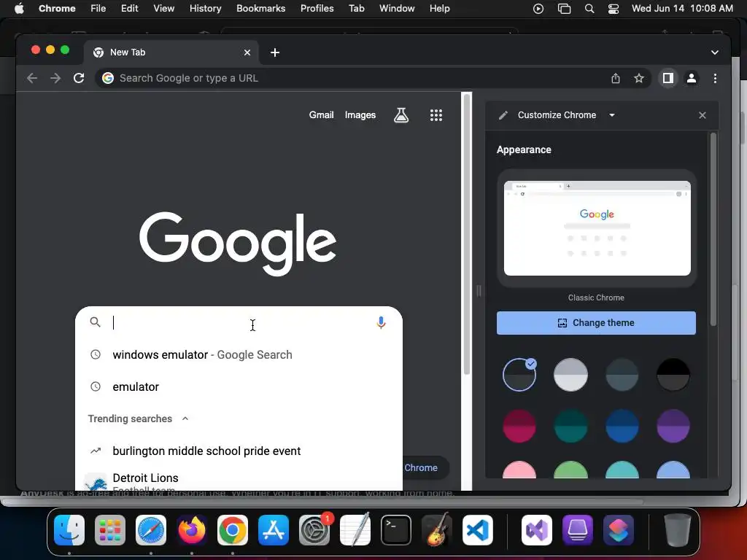Open the Tab menu
This screenshot has width=747, height=560.
click(356, 9)
